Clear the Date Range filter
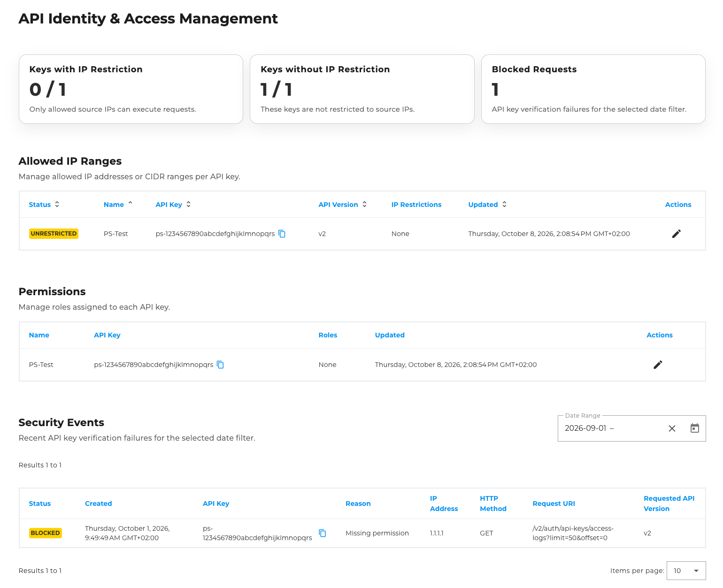The image size is (723, 588). pos(672,428)
